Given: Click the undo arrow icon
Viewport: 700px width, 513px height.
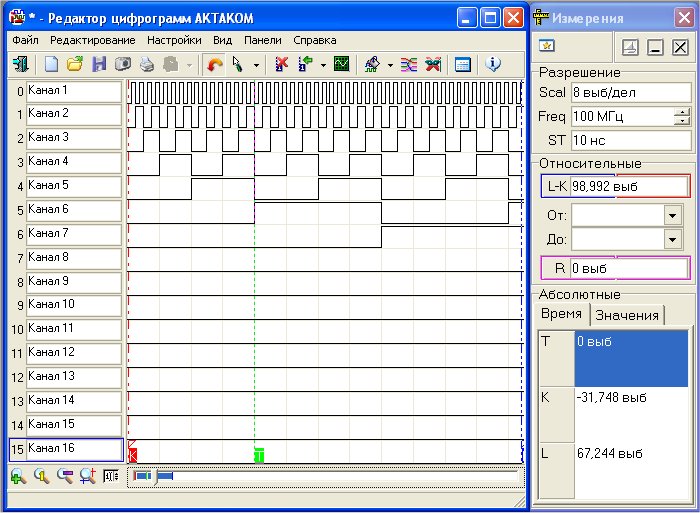Looking at the screenshot, I should pyautogui.click(x=214, y=64).
